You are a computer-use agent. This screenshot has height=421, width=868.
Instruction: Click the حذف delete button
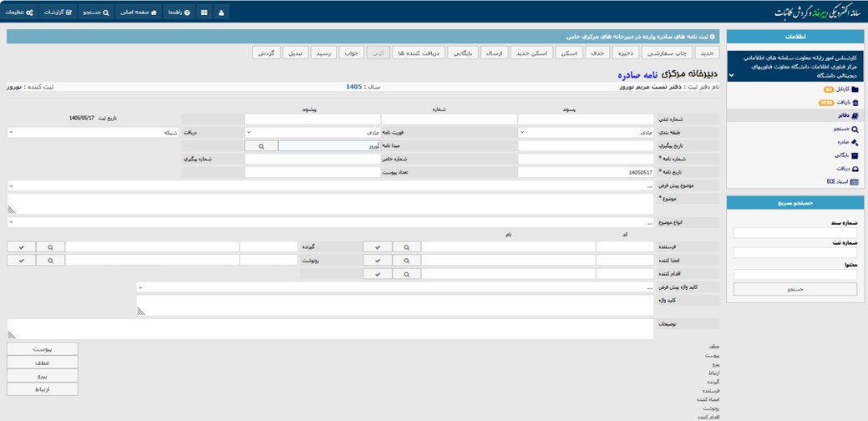point(598,53)
